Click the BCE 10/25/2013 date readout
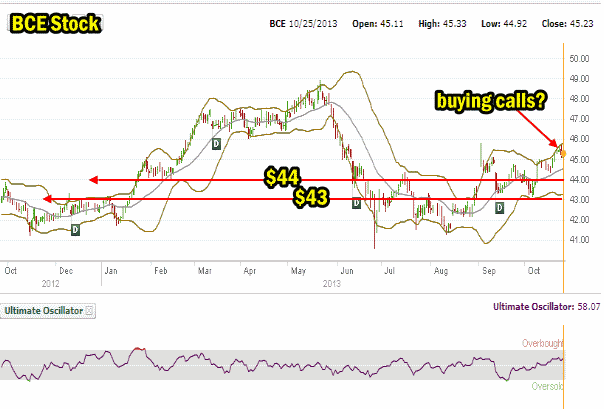 [x=303, y=24]
